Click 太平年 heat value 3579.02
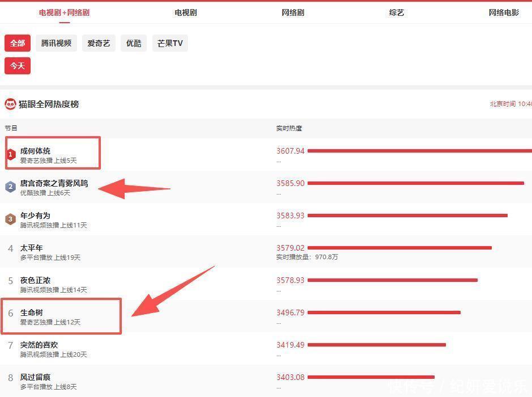 [x=290, y=248]
